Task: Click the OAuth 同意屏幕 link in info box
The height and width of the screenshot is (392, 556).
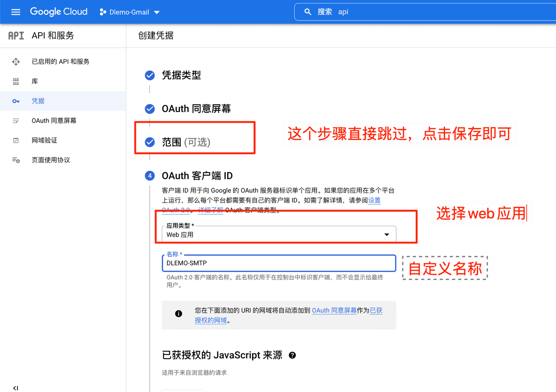Action: 334,310
